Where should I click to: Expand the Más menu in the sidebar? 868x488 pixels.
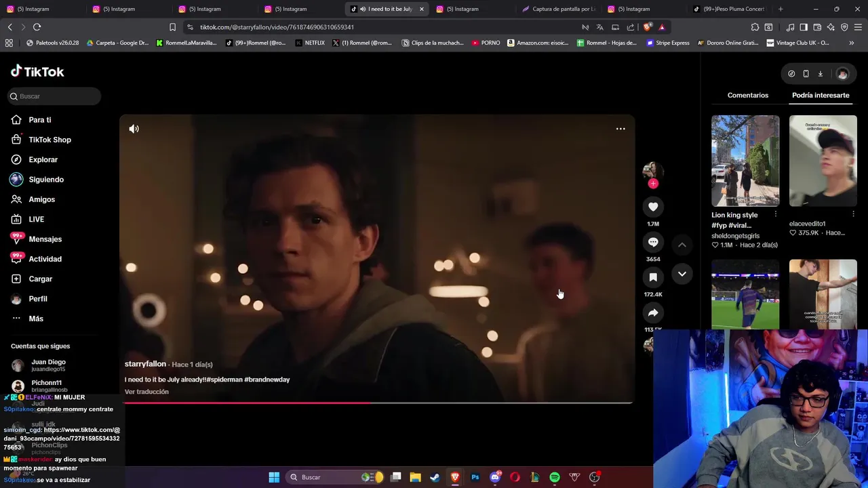[36, 319]
